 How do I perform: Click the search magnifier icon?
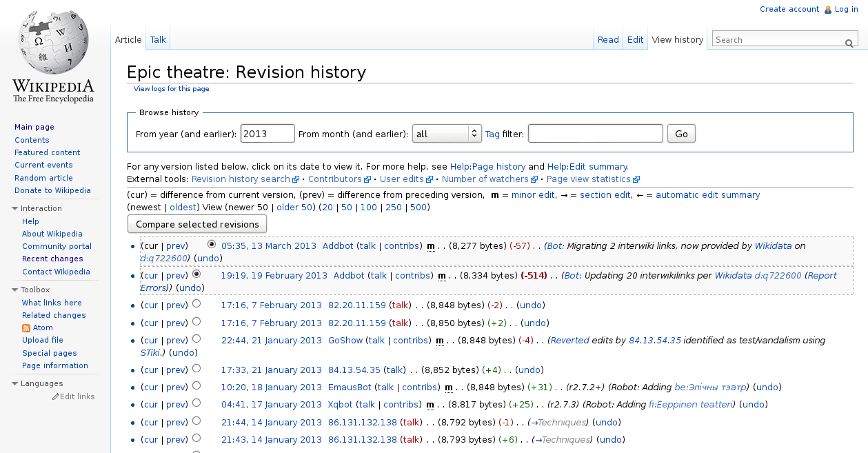click(x=849, y=43)
